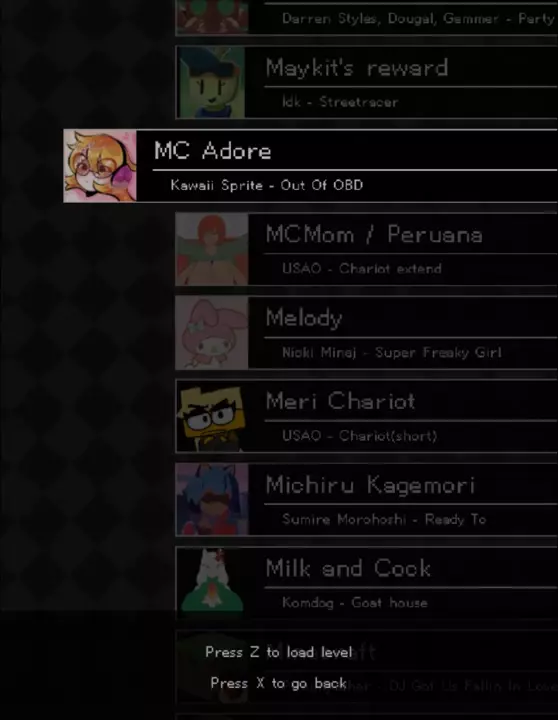This screenshot has height=720, width=558.
Task: Select the Maykit's reward character icon
Action: pos(212,82)
